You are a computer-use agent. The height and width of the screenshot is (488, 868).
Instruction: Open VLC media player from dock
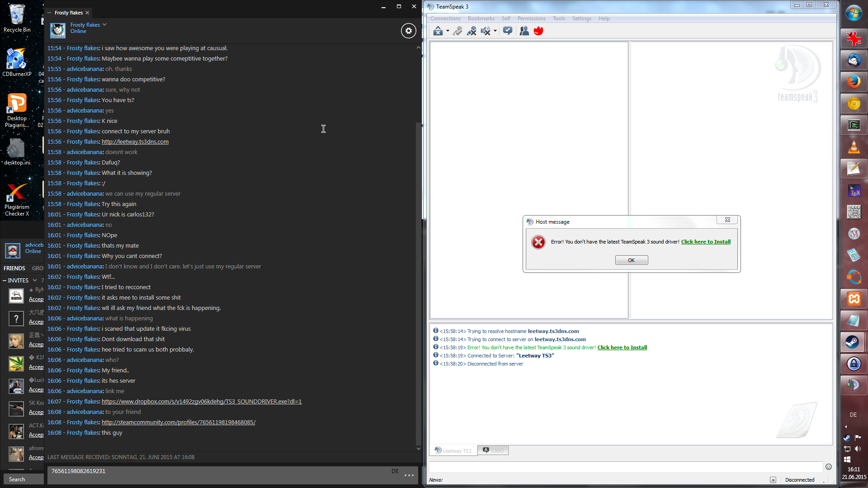click(x=854, y=147)
